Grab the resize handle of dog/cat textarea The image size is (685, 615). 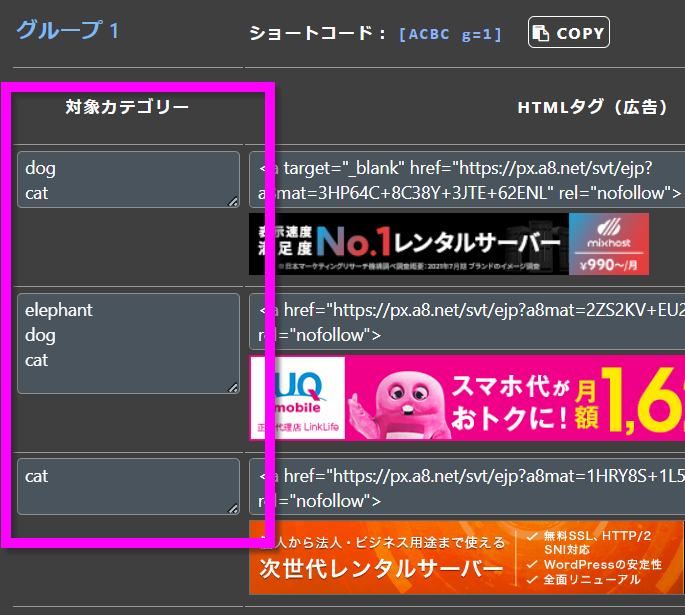[233, 201]
